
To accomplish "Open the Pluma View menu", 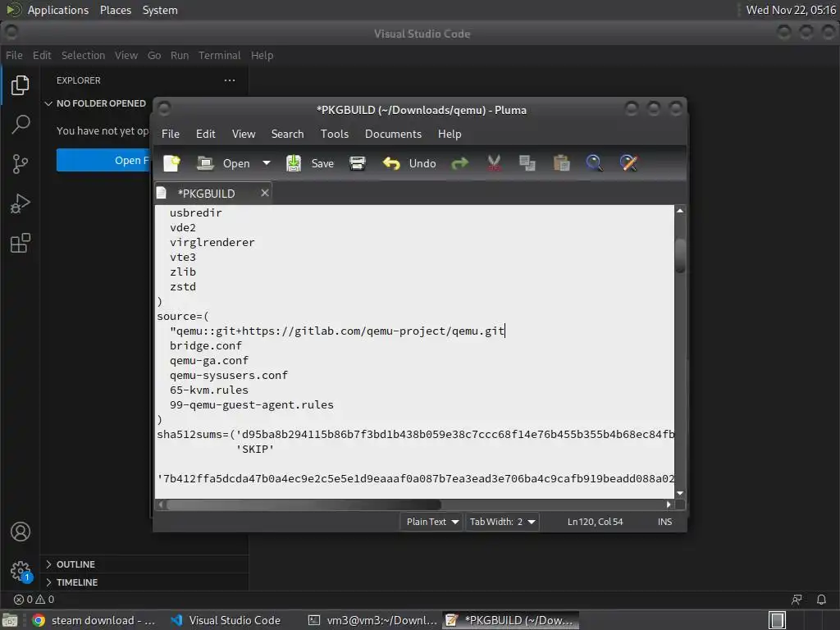I will [244, 134].
